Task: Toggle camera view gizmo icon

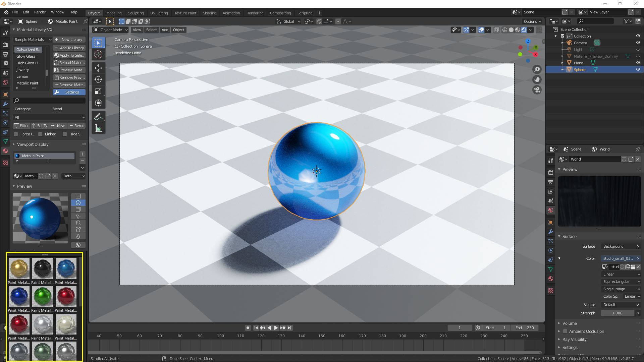Action: (537, 90)
